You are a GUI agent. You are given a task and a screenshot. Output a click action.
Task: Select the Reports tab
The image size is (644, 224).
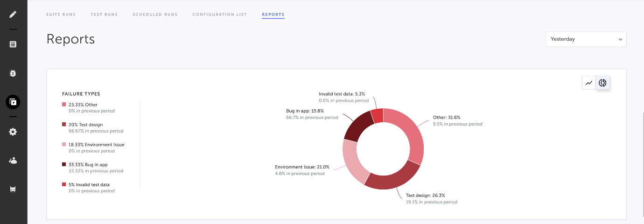coord(273,14)
